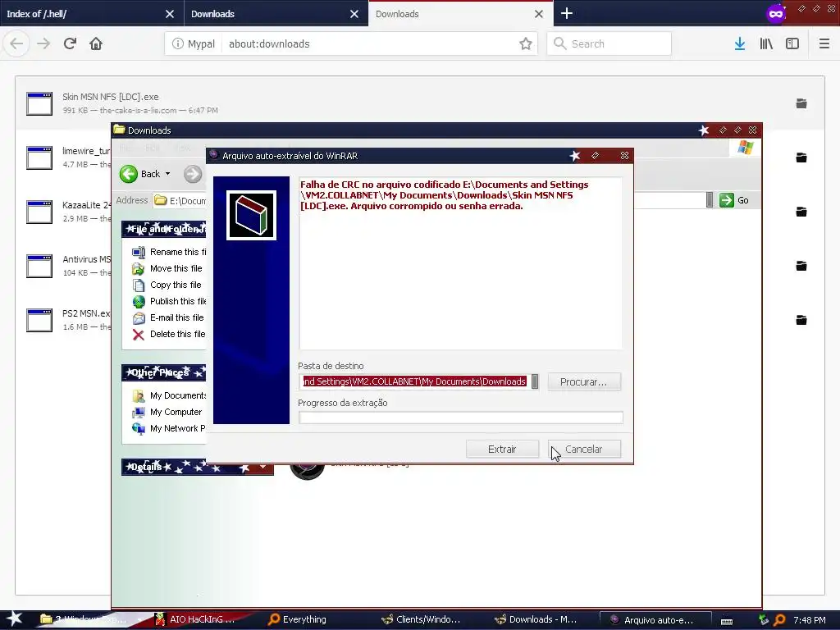Click the Procurar... browse button
This screenshot has width=840, height=630.
click(584, 382)
